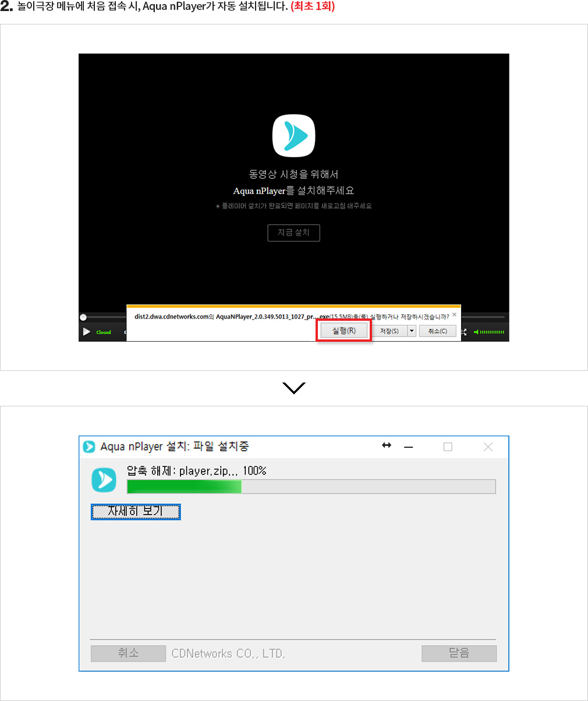
Task: Click 실행(R) to run the download
Action: pyautogui.click(x=343, y=331)
